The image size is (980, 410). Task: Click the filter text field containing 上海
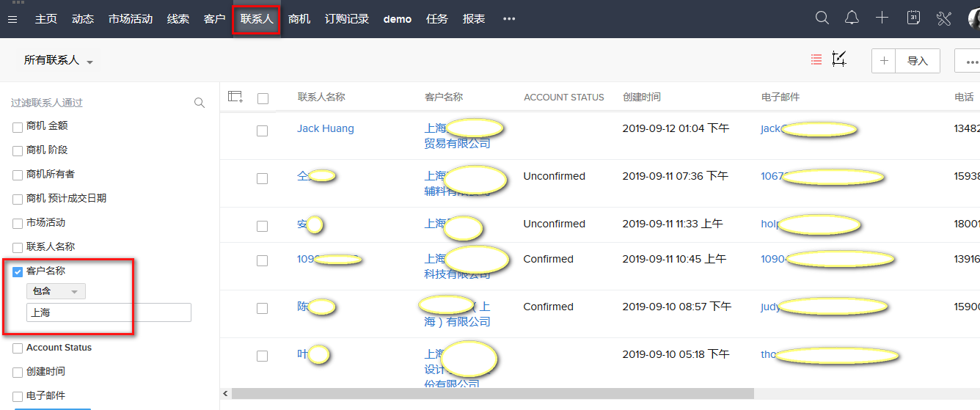click(x=109, y=312)
